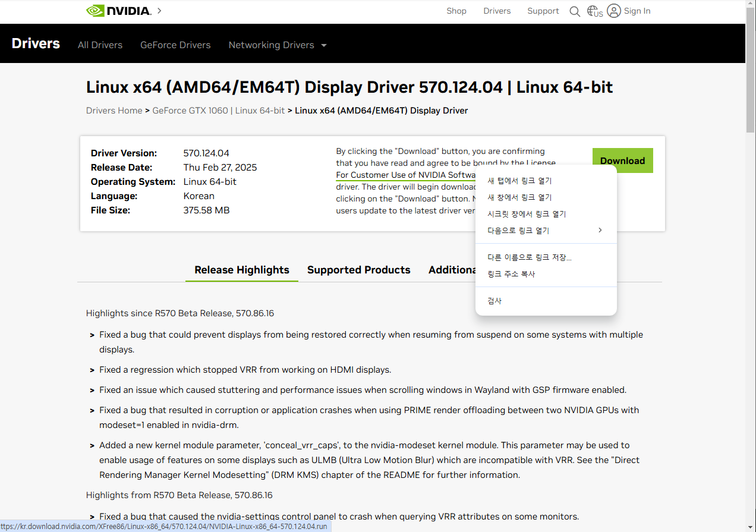Screen dimensions: 756x532
Task: Click bullet about nvidia-settings control panel crash
Action: pyautogui.click(x=339, y=517)
